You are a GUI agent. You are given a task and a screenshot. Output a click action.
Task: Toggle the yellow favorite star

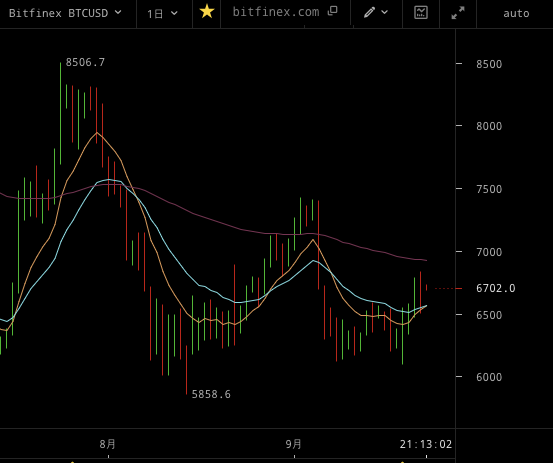tap(207, 12)
